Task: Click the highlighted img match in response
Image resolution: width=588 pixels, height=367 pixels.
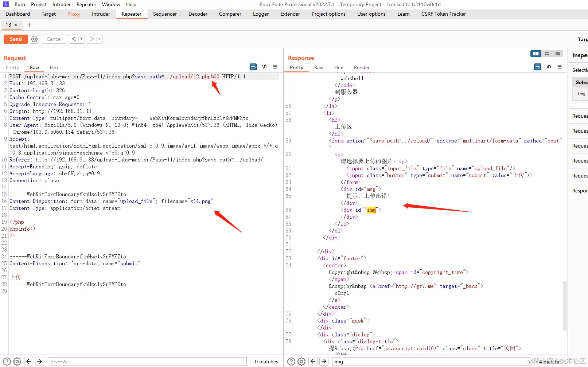Action: click(x=371, y=210)
